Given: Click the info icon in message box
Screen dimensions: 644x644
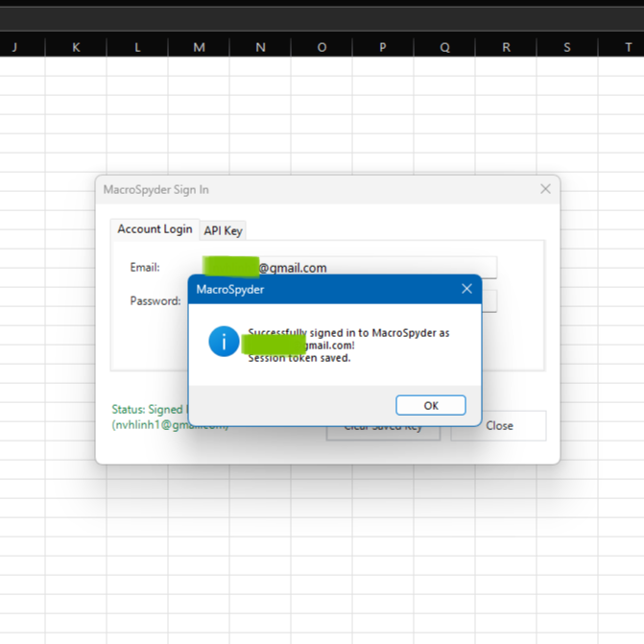Looking at the screenshot, I should 224,342.
